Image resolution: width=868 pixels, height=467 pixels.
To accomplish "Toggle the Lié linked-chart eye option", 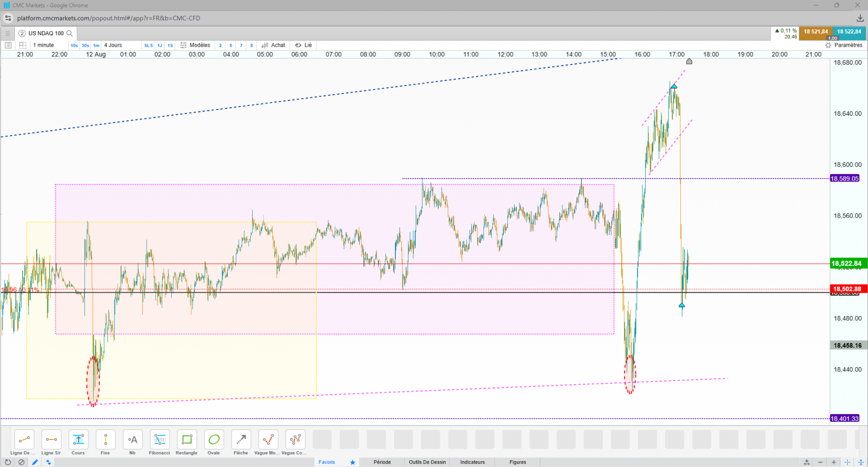I will coord(304,45).
